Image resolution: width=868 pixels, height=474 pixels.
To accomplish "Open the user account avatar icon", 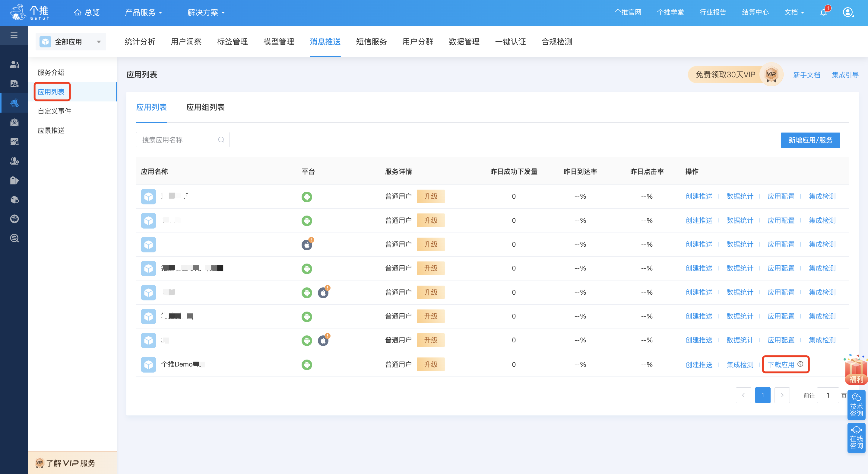I will (848, 12).
